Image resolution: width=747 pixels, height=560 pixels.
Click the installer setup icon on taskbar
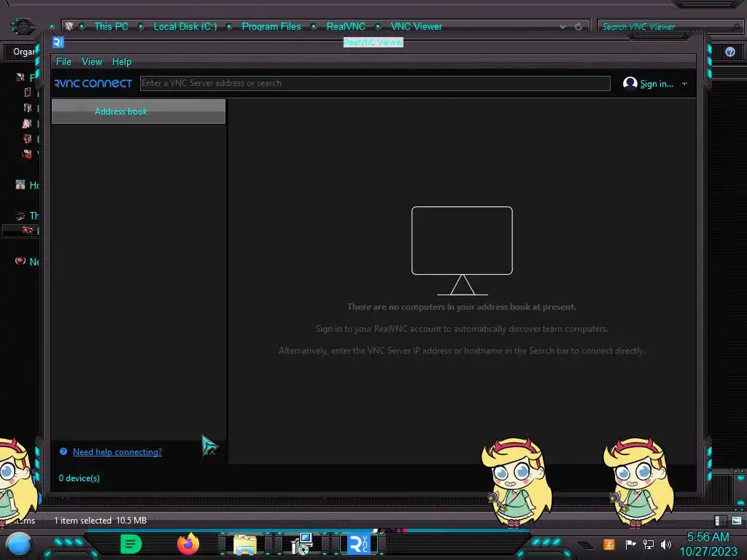pos(302,544)
